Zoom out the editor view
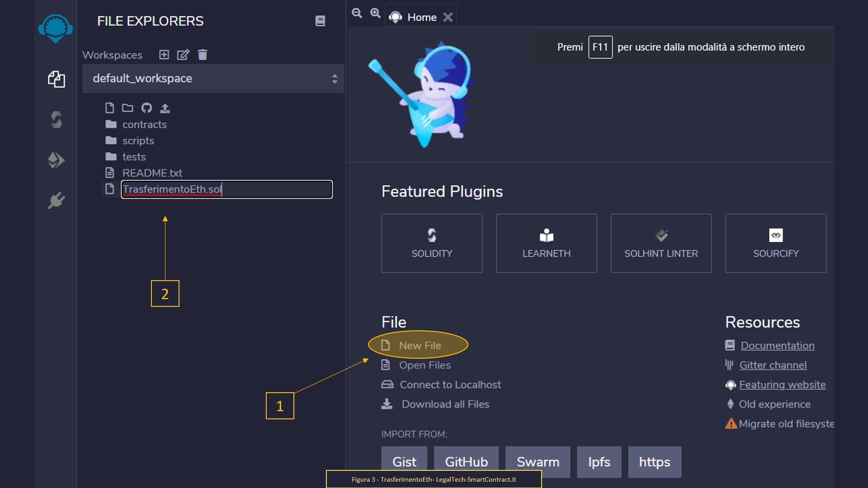 tap(357, 13)
